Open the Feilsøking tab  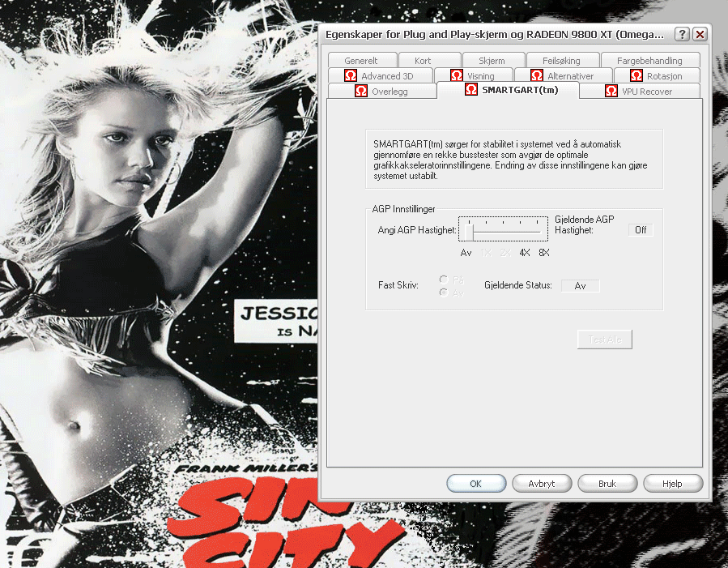(562, 61)
